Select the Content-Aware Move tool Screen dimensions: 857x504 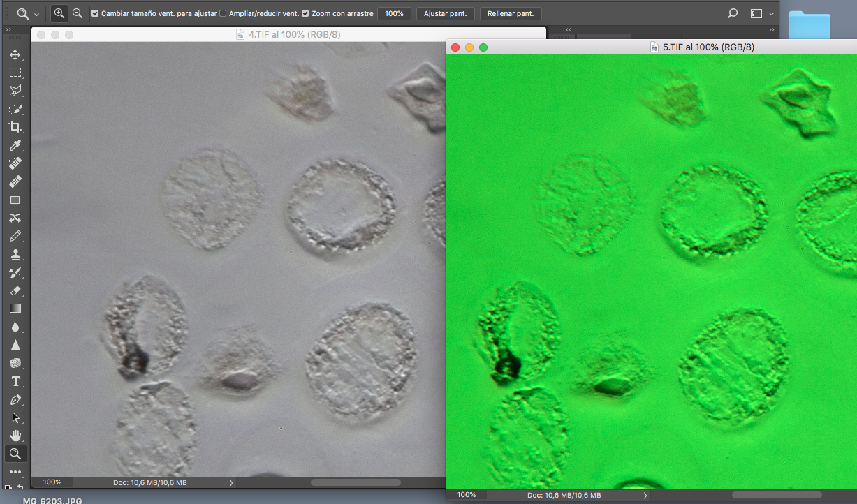point(15,218)
